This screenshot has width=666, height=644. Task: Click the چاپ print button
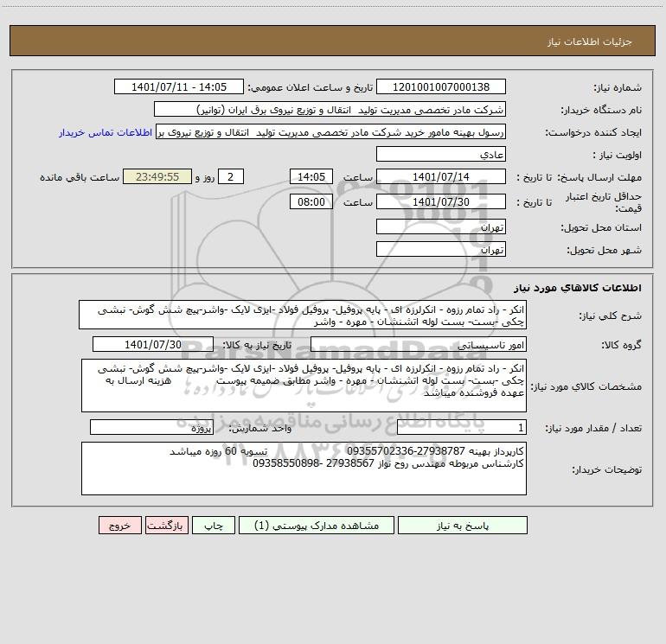coord(214,526)
